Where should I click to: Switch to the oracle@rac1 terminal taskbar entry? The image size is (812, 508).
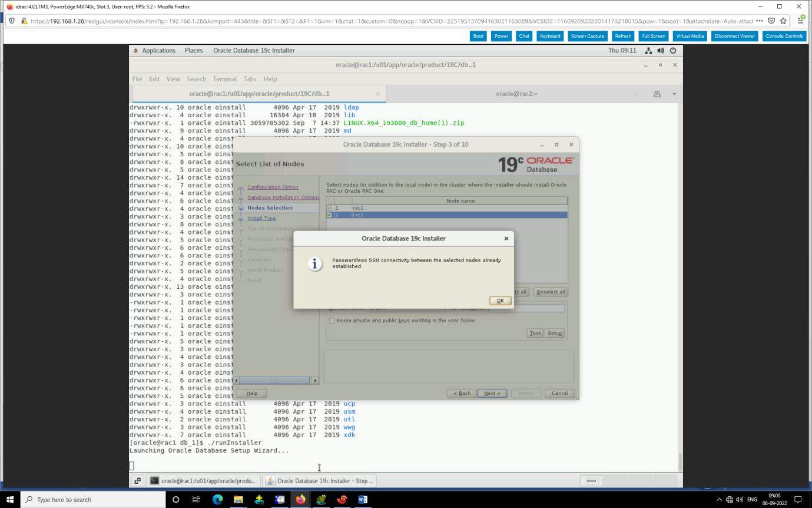[203, 481]
